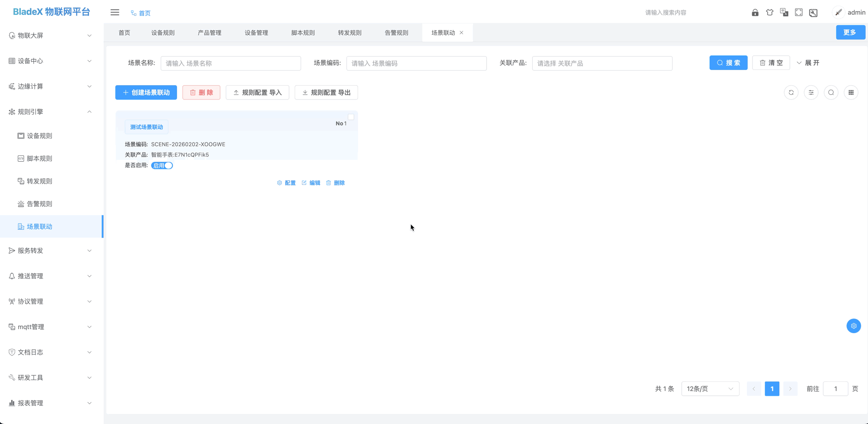Open the 告警规则 sidebar entry

pyautogui.click(x=40, y=203)
